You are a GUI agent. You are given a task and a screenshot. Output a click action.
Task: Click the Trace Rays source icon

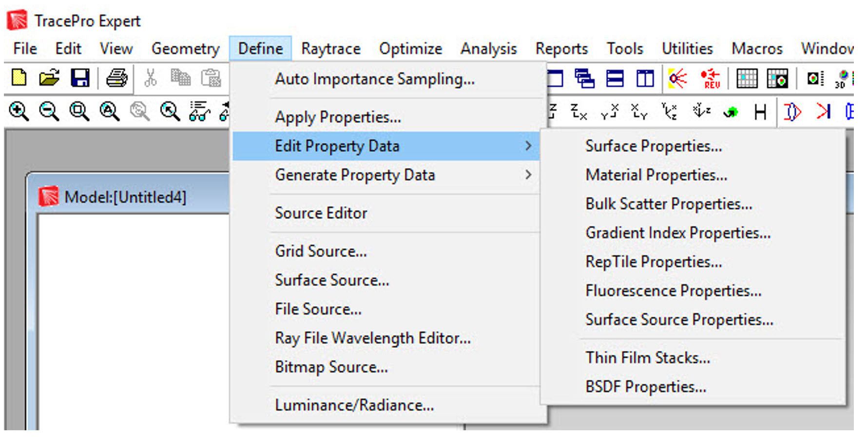677,78
